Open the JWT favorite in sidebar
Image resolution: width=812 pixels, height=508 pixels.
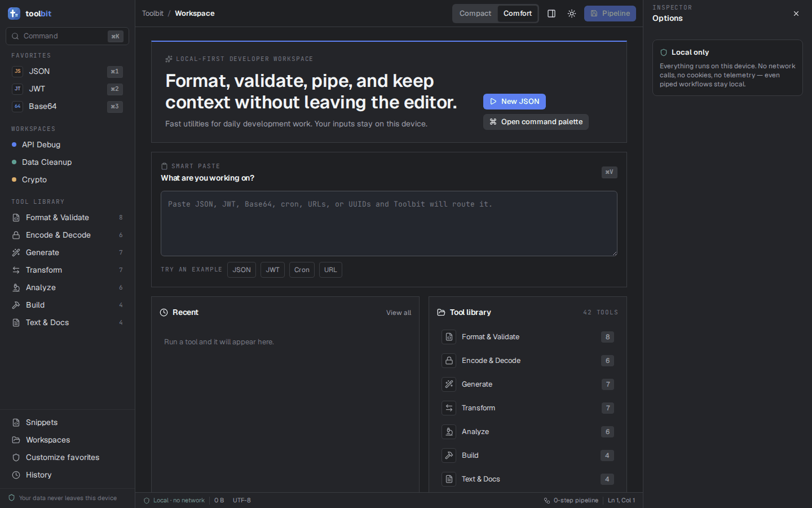click(67, 89)
